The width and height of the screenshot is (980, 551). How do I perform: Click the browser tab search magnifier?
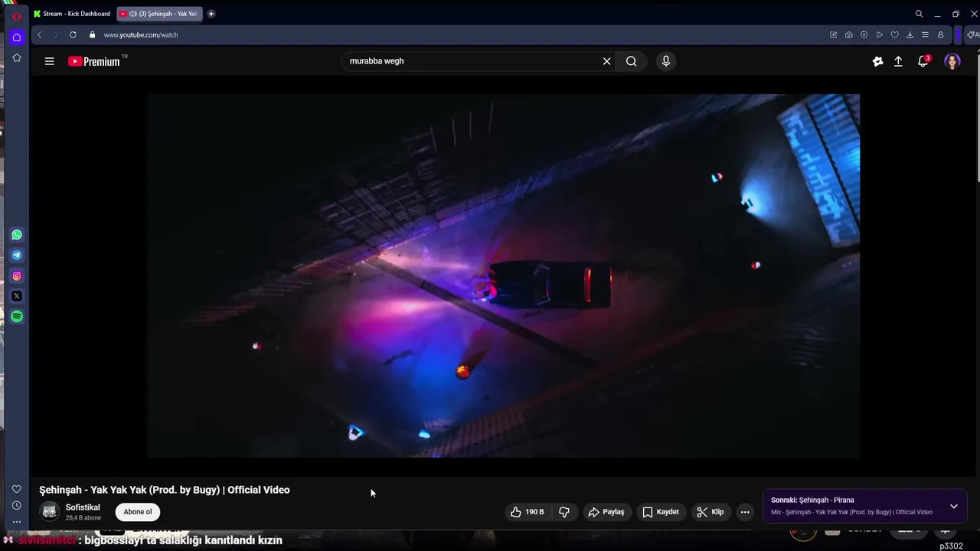click(919, 14)
